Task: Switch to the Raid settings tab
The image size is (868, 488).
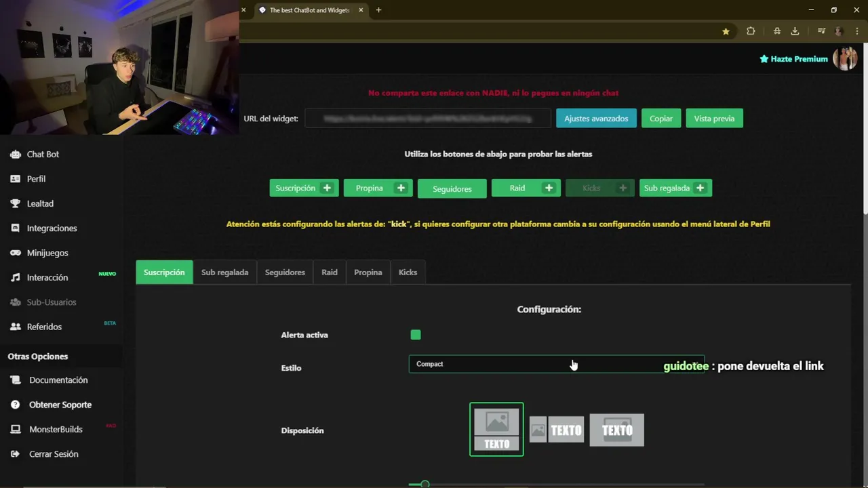Action: [x=330, y=272]
